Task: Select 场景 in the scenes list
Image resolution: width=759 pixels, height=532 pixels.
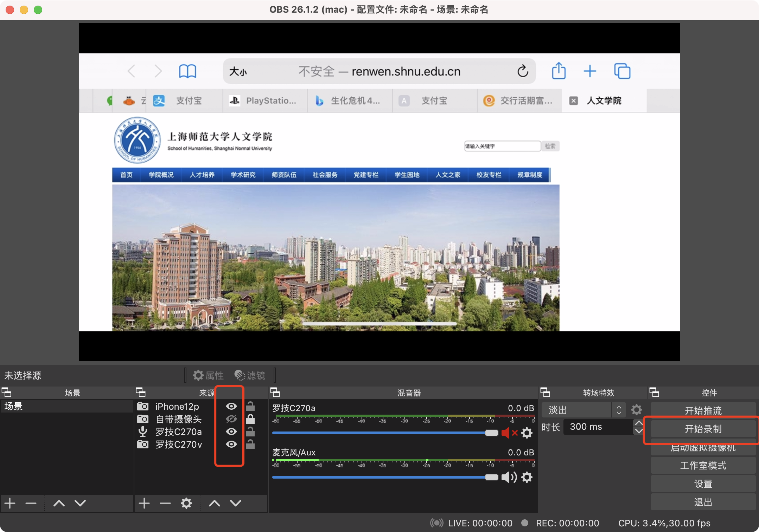Action: coord(14,406)
